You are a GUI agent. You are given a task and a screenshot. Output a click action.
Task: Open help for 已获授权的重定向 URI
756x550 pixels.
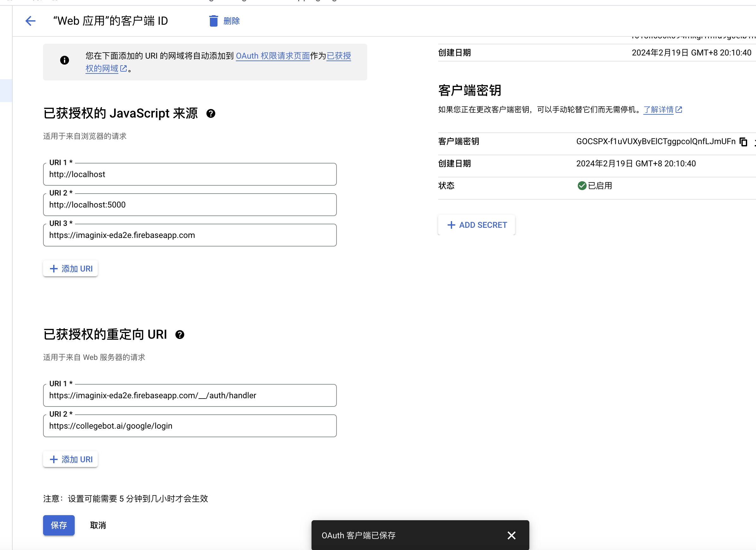pyautogui.click(x=180, y=335)
